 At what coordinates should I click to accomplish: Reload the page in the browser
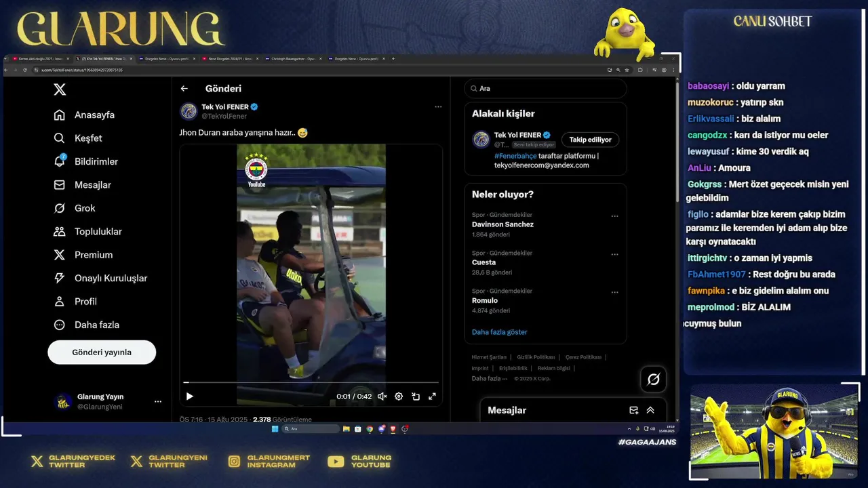tap(24, 70)
